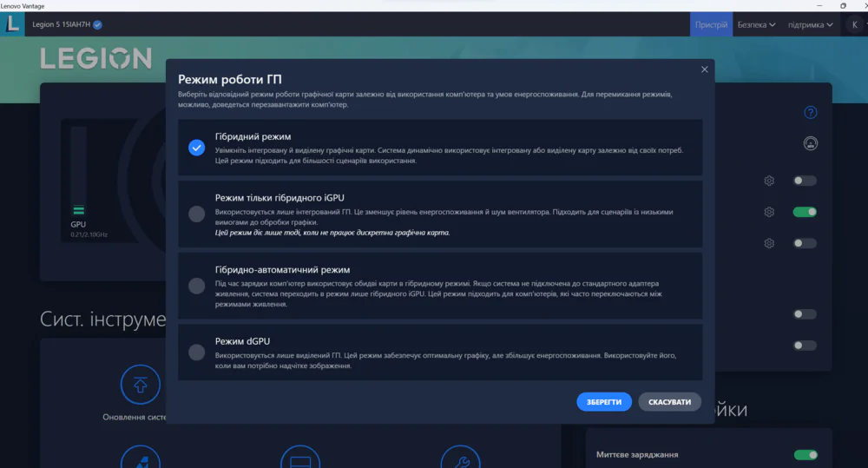Toggle the fourth switch in right panel

805,314
